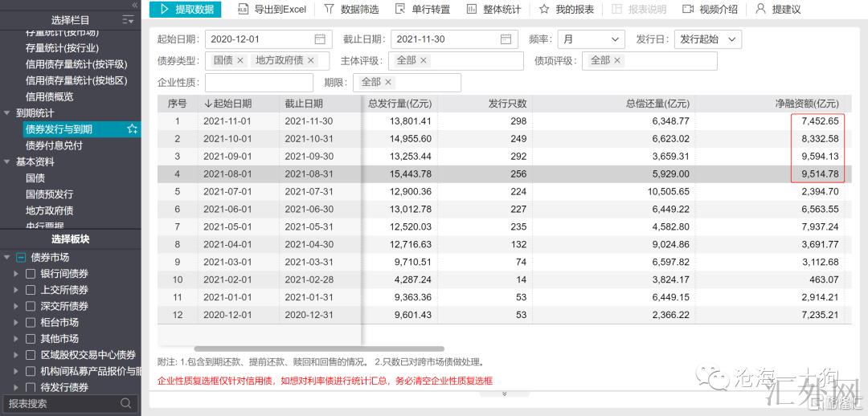Open 地方政府债 in the sidebar menu
The width and height of the screenshot is (868, 416).
49,210
